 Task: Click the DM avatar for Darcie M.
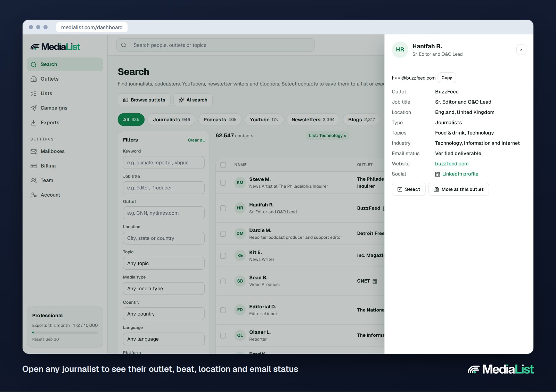[x=240, y=234]
